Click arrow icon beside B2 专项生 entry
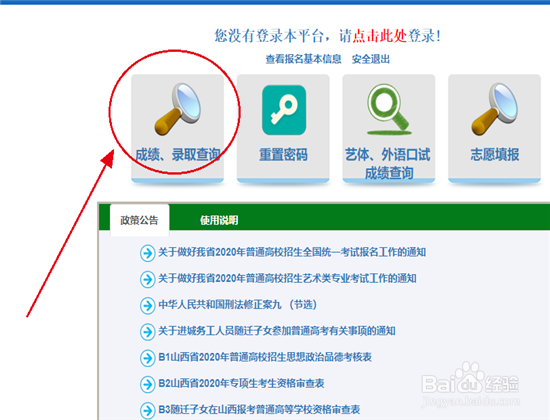550x420 pixels. (x=147, y=384)
